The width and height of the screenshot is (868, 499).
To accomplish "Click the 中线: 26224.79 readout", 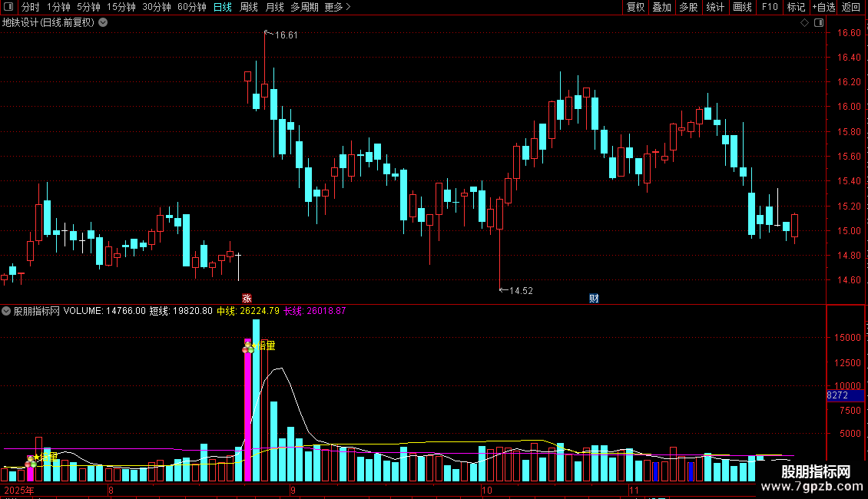I will pos(248,311).
